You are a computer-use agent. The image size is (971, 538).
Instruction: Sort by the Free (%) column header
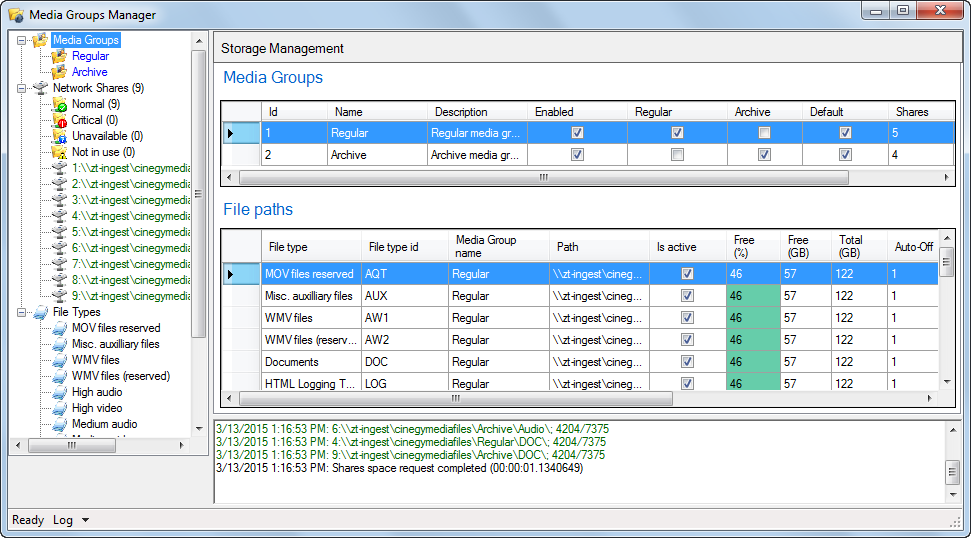[x=753, y=247]
